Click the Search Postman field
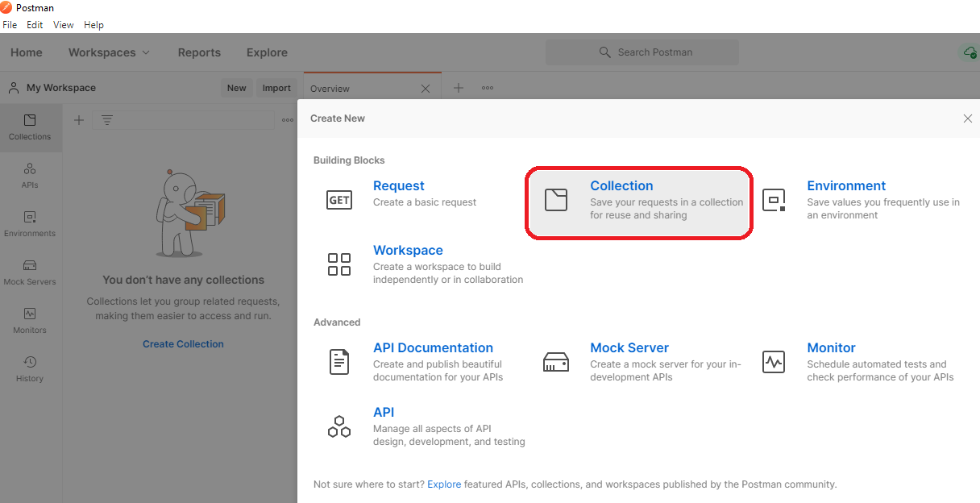The image size is (980, 503). pyautogui.click(x=642, y=52)
